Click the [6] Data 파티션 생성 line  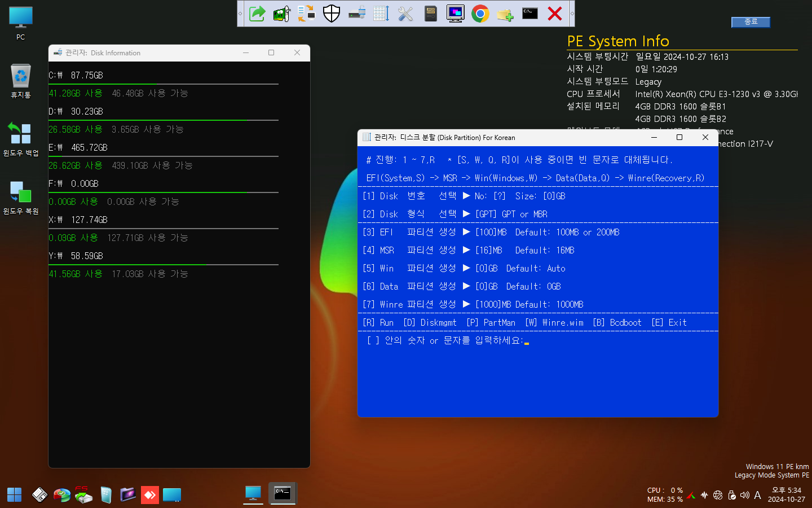[x=462, y=286]
